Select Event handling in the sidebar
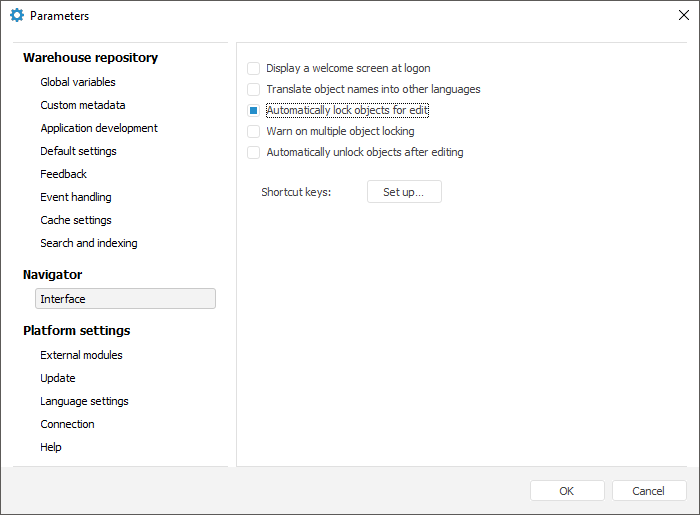 [x=76, y=197]
